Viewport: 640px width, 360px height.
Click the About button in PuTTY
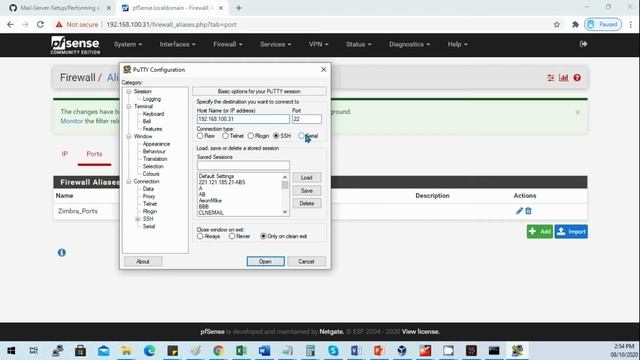[143, 261]
